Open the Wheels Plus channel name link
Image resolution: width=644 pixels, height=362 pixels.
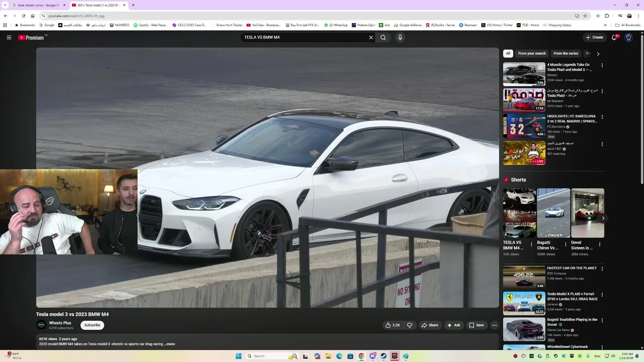pyautogui.click(x=60, y=323)
